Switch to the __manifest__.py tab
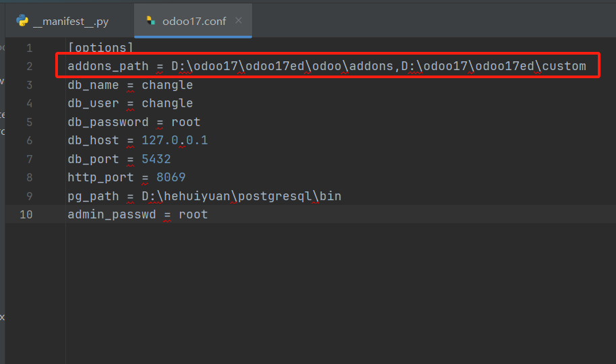616x364 pixels. [70, 21]
